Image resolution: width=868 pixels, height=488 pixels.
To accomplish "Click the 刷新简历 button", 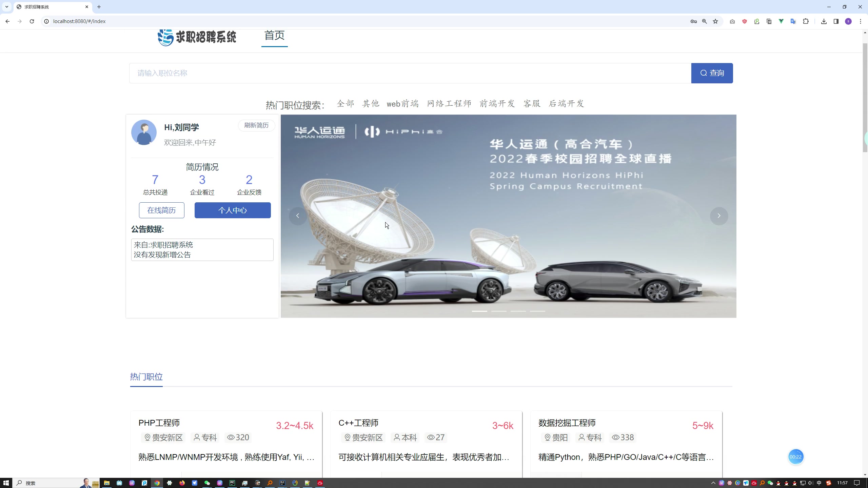I will (x=256, y=126).
